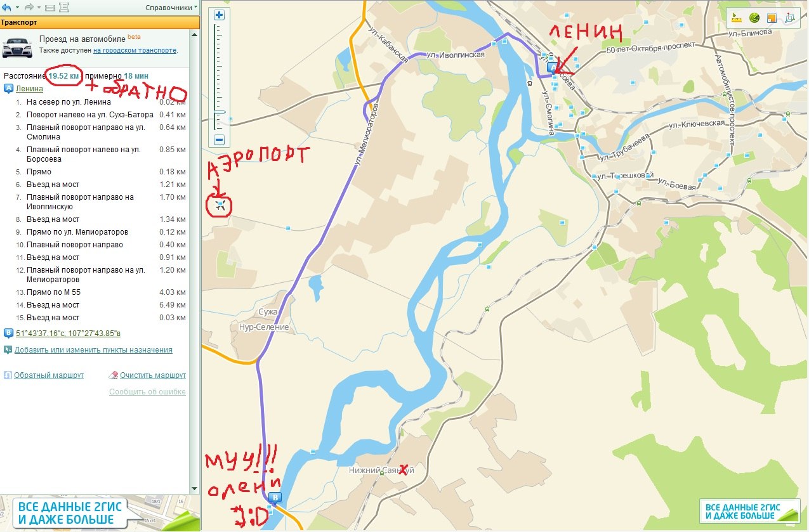
Task: Expand the forward arrow history dropdown
Action: (x=39, y=7)
